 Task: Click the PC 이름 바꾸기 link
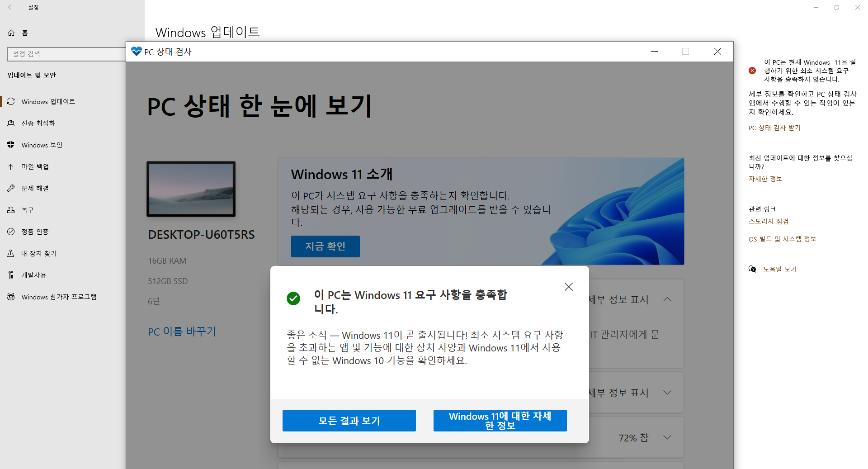coord(182,332)
